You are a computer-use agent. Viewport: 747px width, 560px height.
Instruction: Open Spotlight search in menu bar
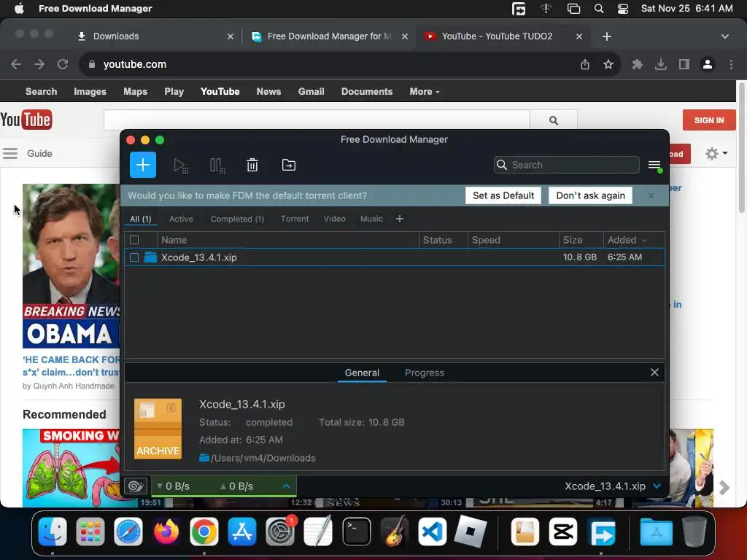599,9
